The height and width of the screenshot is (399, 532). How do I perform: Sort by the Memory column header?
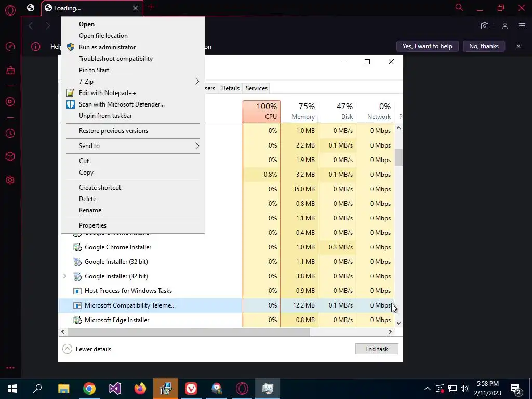tap(300, 111)
